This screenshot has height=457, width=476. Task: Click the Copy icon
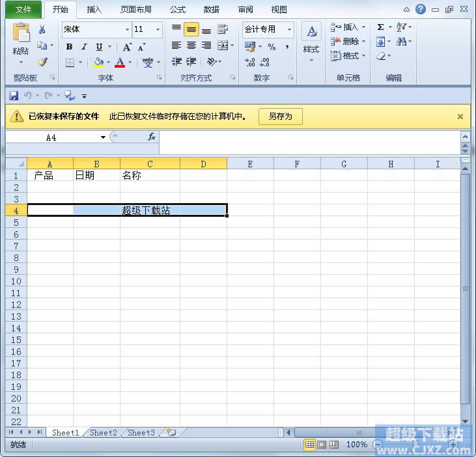point(42,45)
